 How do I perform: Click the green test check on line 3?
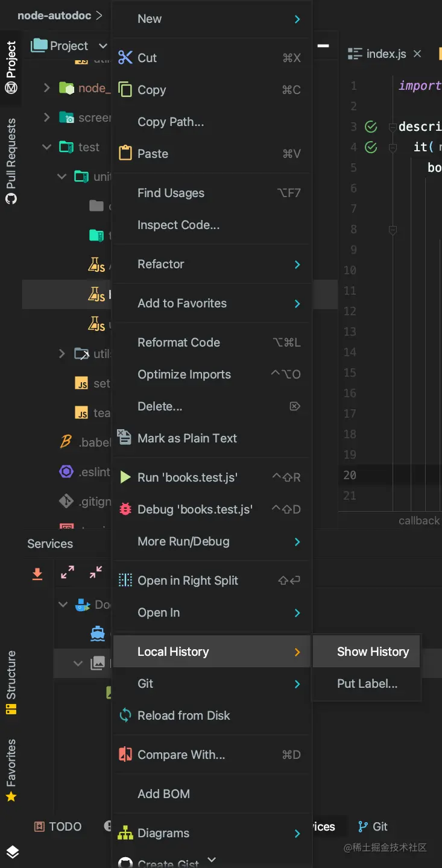[x=371, y=127]
